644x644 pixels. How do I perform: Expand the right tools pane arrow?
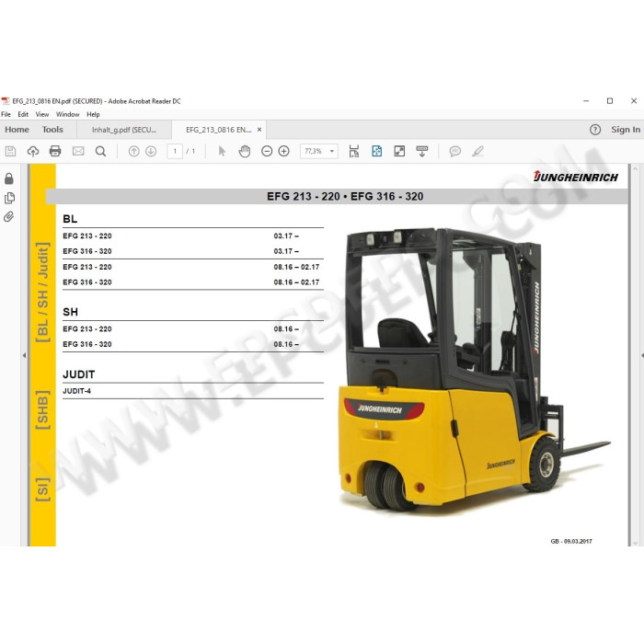pyautogui.click(x=642, y=355)
